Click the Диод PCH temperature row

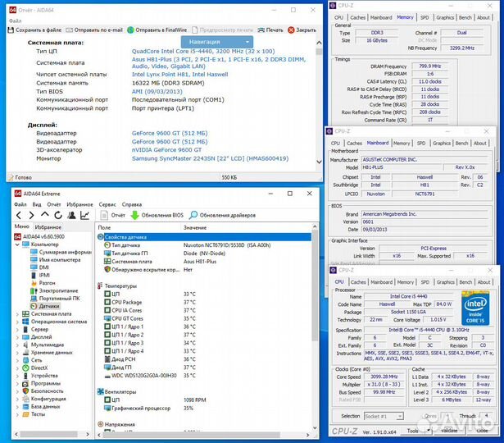[204, 359]
